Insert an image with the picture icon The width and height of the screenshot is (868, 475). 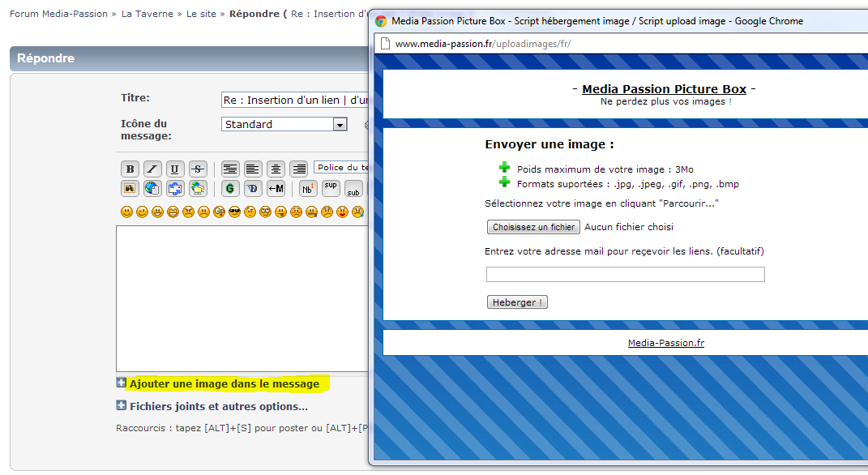pos(130,188)
